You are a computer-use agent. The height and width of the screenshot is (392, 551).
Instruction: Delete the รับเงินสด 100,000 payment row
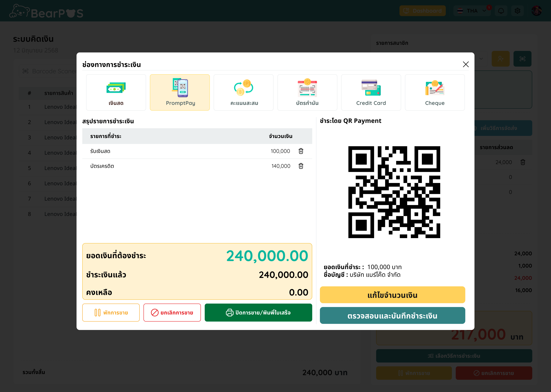pos(301,151)
